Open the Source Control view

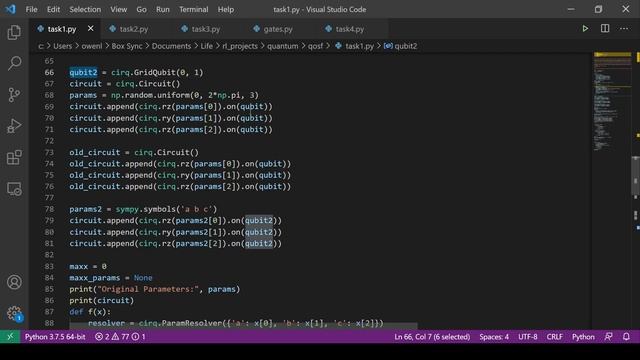pos(14,95)
